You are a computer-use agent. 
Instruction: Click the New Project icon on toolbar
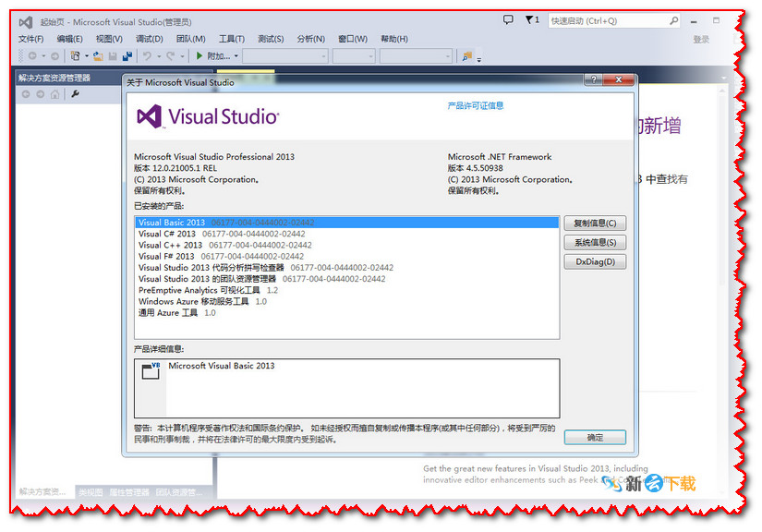click(x=74, y=56)
